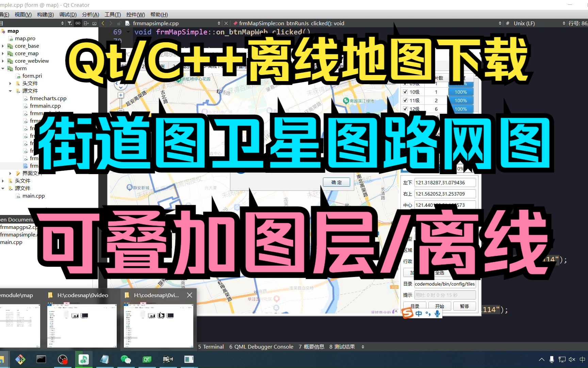Open the WeChat taskbar icon
Viewport: 588px width, 368px height.
point(126,359)
